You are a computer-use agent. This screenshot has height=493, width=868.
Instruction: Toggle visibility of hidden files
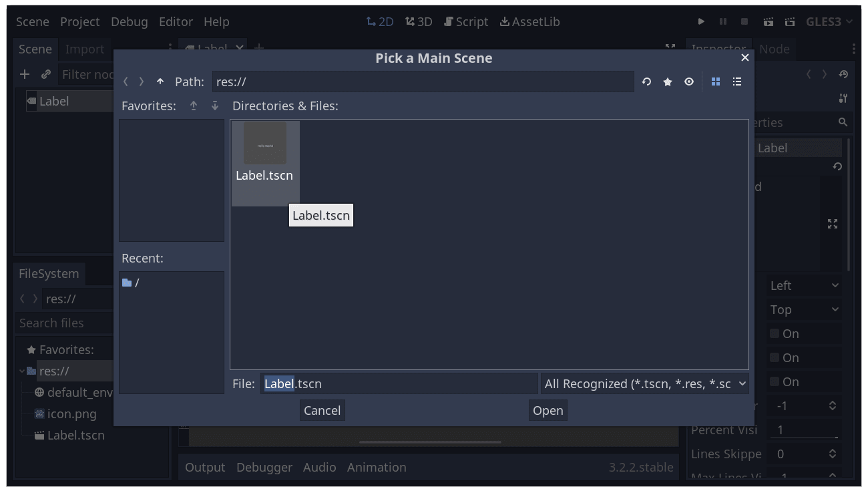(x=688, y=81)
